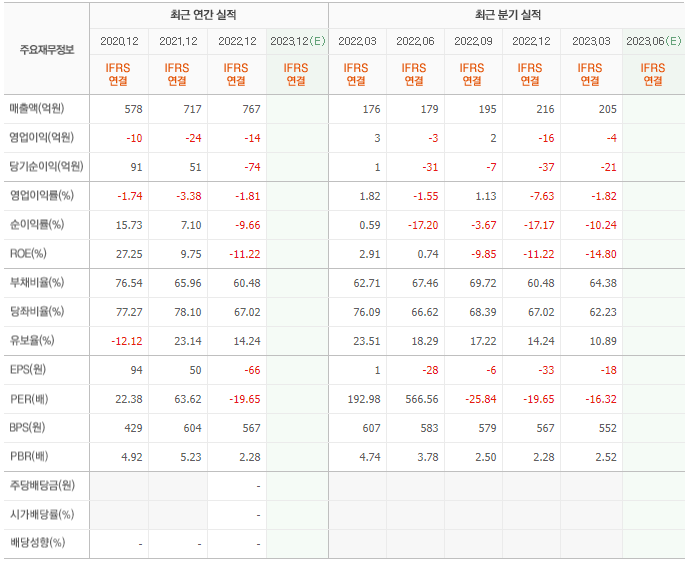Click the ROE value -14.80

click(x=601, y=254)
